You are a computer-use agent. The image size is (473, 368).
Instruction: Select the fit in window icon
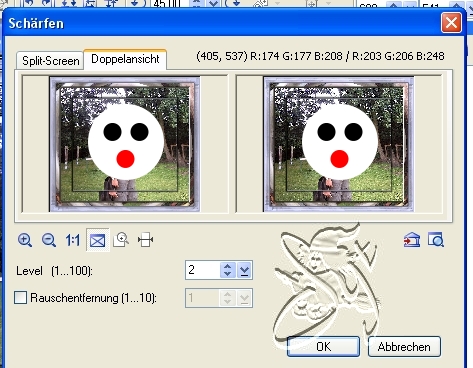pyautogui.click(x=97, y=240)
